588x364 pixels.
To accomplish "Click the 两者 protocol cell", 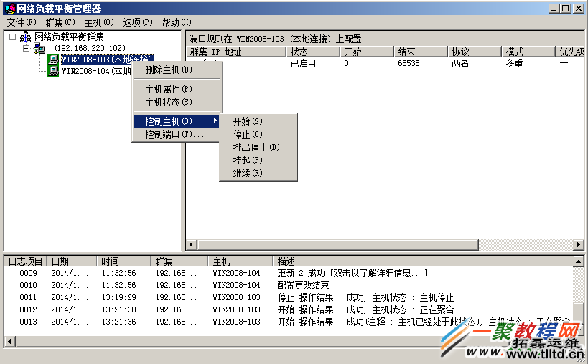I will pos(460,63).
